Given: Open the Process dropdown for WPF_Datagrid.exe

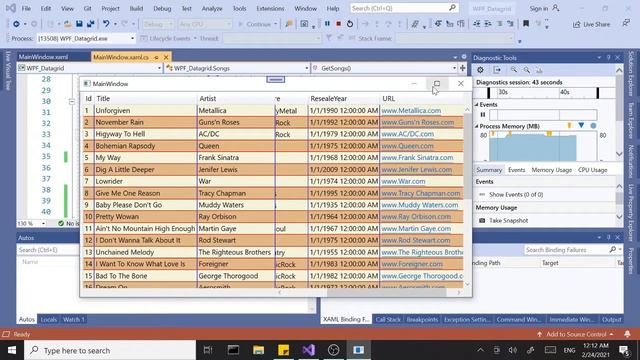Looking at the screenshot, I should point(132,38).
